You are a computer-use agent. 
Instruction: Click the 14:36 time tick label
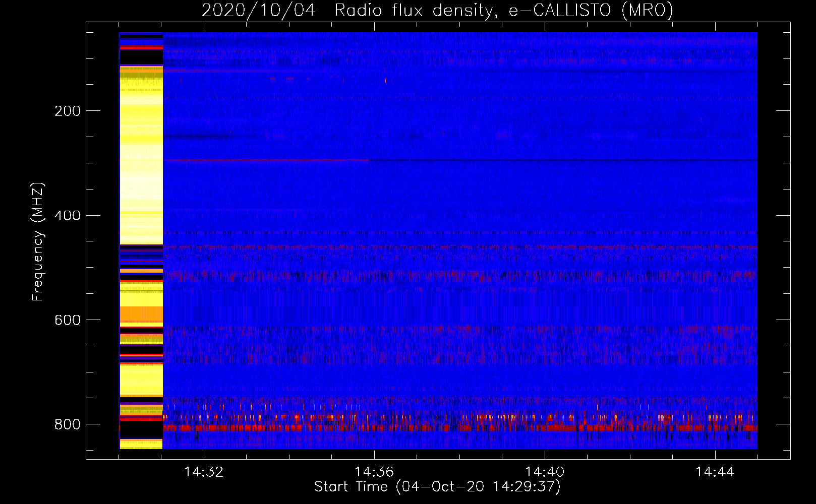coord(374,472)
